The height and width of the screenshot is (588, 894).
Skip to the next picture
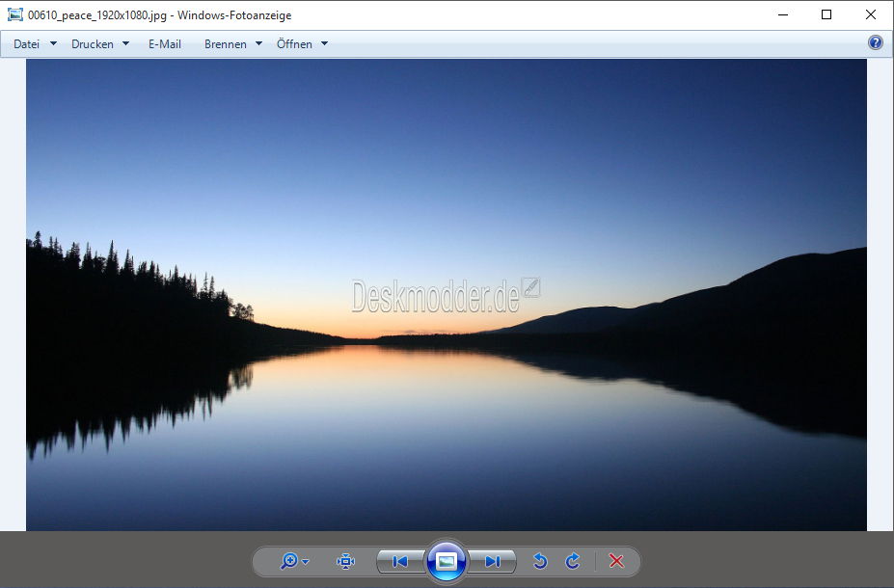pos(492,562)
